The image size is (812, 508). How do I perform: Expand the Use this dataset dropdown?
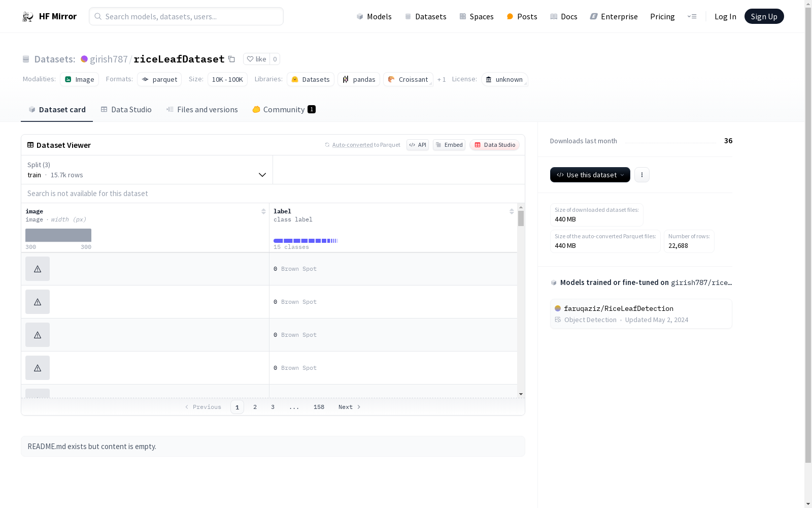point(590,175)
